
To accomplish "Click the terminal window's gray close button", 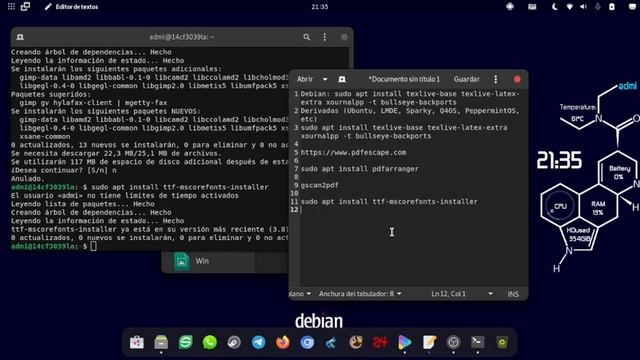I will point(344,37).
